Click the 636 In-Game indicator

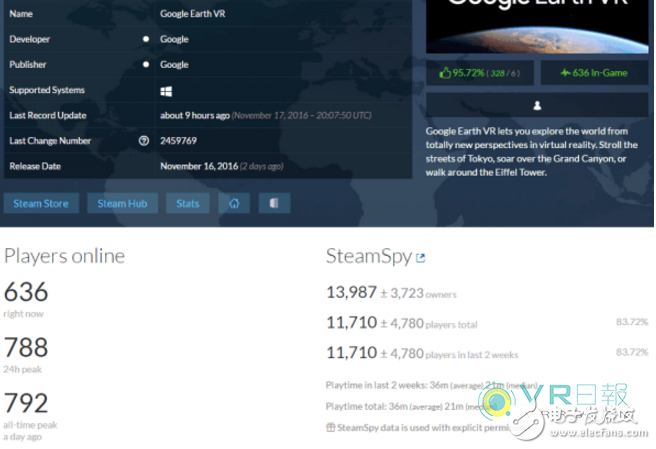pos(594,73)
